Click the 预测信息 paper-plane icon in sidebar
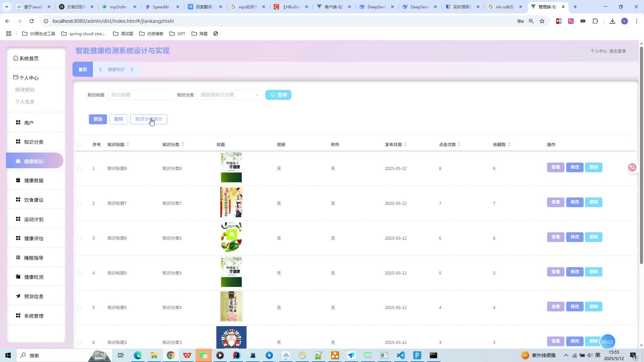 (18, 296)
